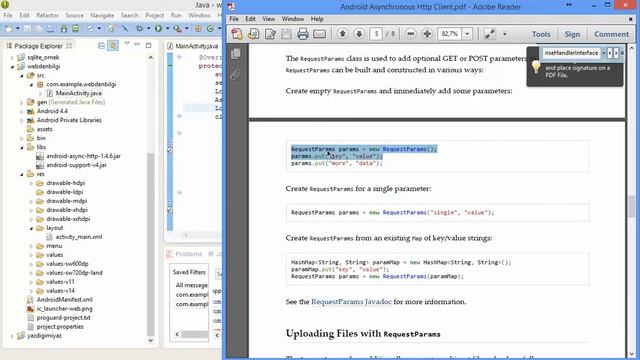Click the grayed Save floppy icon in Reader
This screenshot has width=640, height=360.
(x=287, y=34)
